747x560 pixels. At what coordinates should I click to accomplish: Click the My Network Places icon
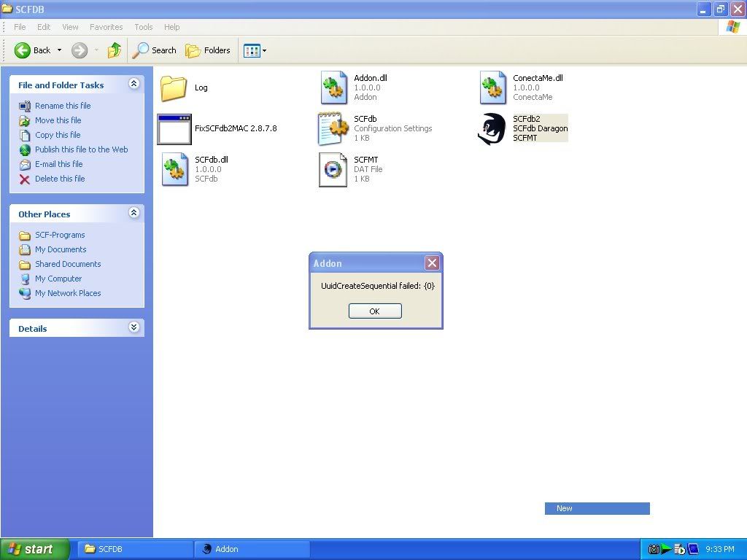pyautogui.click(x=25, y=293)
